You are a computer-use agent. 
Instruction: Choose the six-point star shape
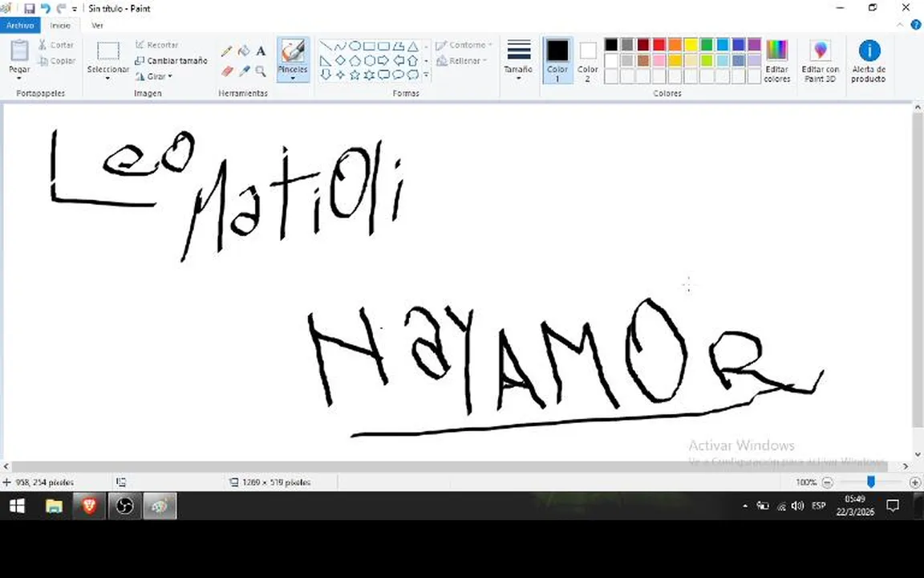click(370, 75)
